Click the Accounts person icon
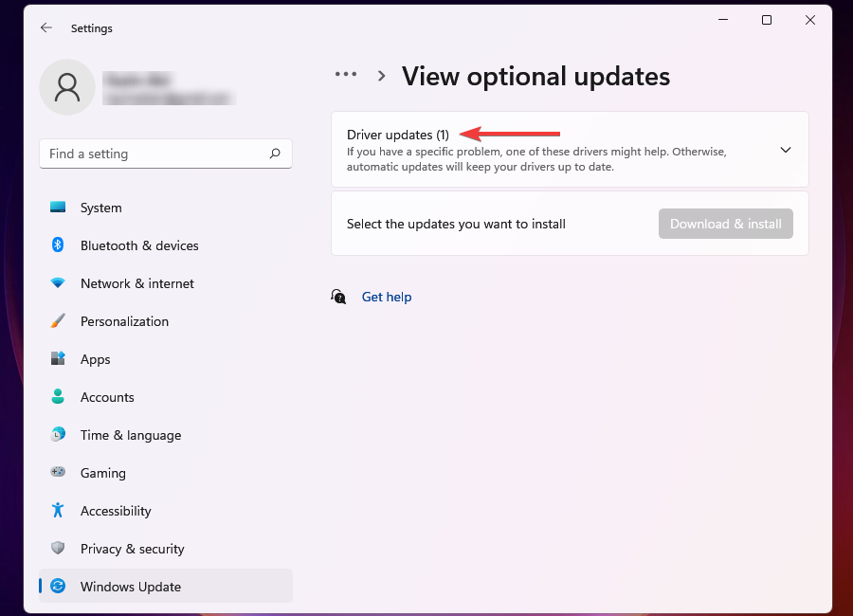The height and width of the screenshot is (616, 853). [x=58, y=397]
